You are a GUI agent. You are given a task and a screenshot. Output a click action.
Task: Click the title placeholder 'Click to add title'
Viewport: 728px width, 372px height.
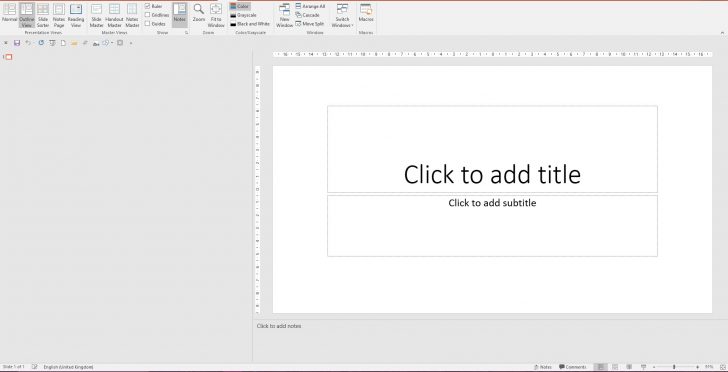click(x=492, y=149)
